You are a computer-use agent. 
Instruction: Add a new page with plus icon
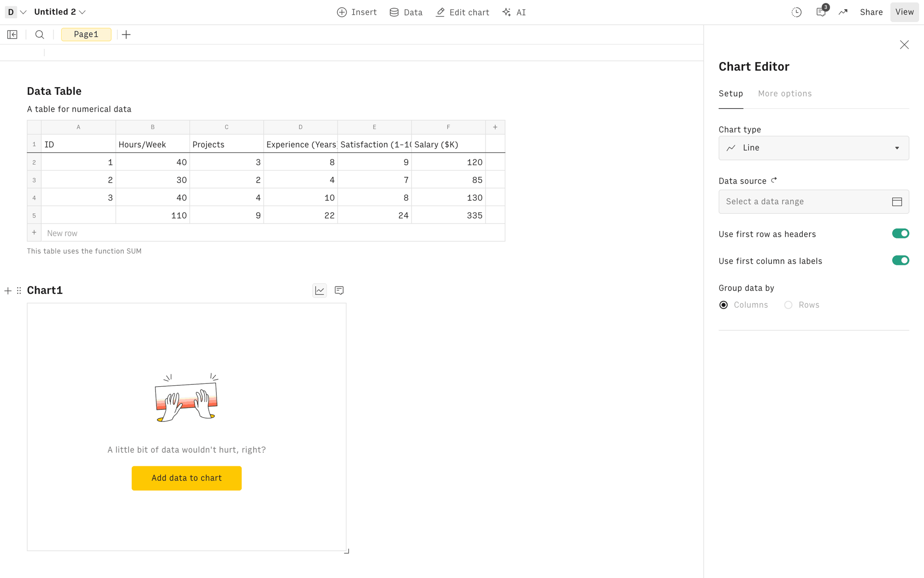point(126,35)
